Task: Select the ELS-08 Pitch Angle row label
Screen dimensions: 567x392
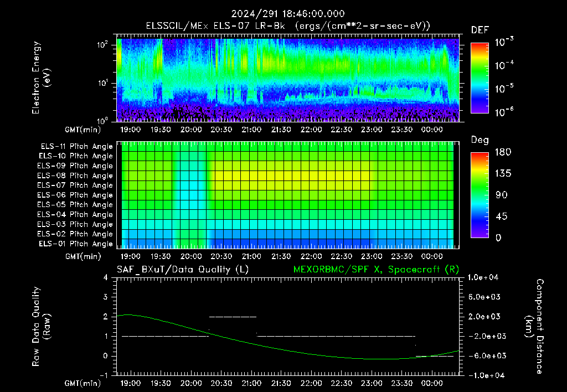Action: pyautogui.click(x=75, y=176)
